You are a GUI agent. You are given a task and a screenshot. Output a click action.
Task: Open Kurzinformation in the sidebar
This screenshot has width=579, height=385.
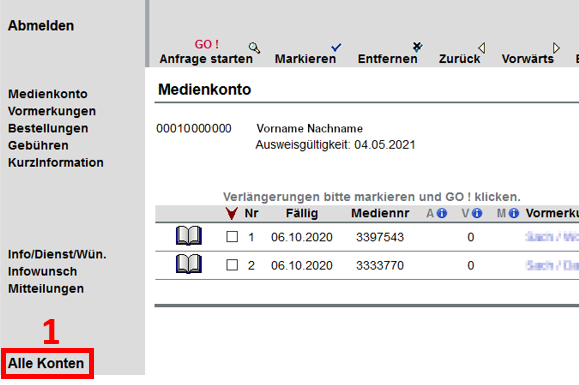coord(56,162)
